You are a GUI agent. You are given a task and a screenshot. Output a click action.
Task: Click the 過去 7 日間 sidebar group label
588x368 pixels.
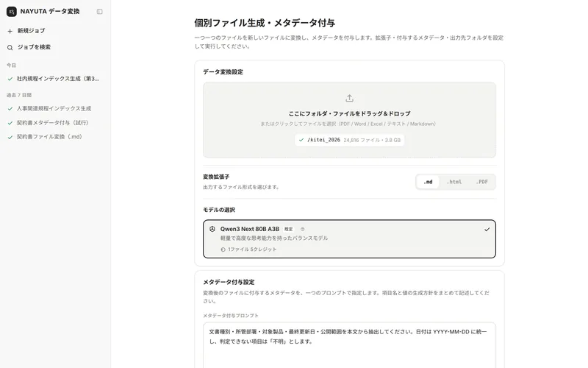pyautogui.click(x=19, y=96)
